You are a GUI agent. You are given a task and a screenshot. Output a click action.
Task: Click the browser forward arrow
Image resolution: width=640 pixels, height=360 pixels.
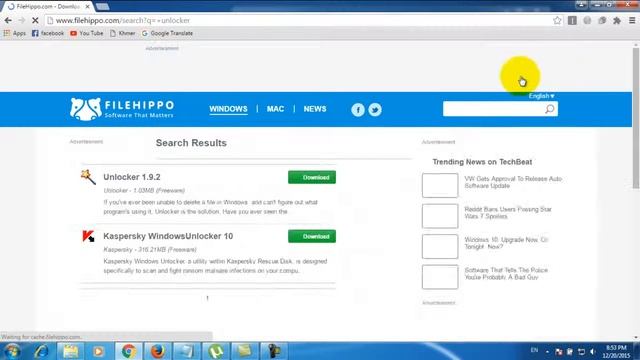tap(22, 20)
